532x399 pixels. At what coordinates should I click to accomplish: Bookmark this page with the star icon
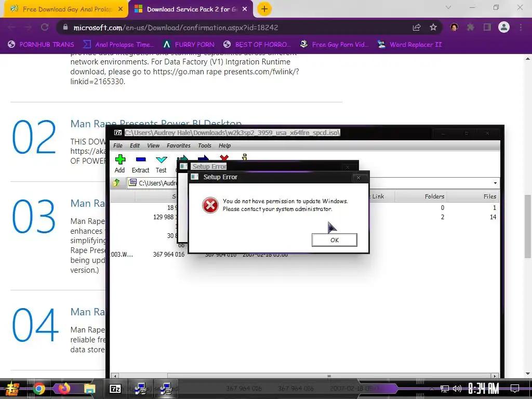[433, 27]
